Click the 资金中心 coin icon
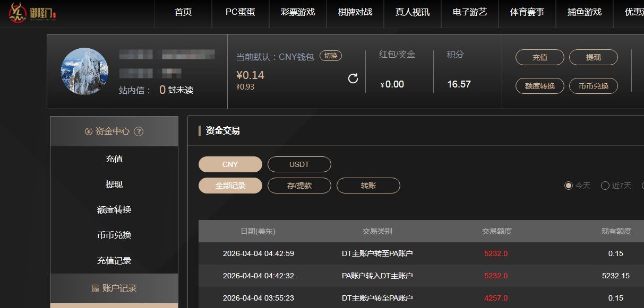 coord(89,131)
